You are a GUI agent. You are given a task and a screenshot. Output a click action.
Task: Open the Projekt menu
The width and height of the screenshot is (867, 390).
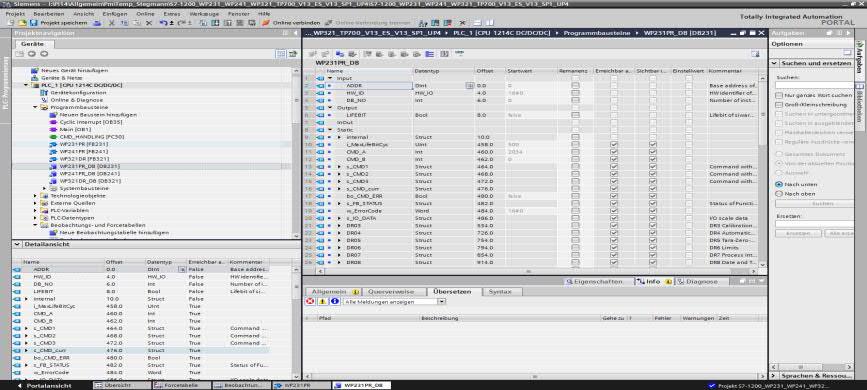15,13
